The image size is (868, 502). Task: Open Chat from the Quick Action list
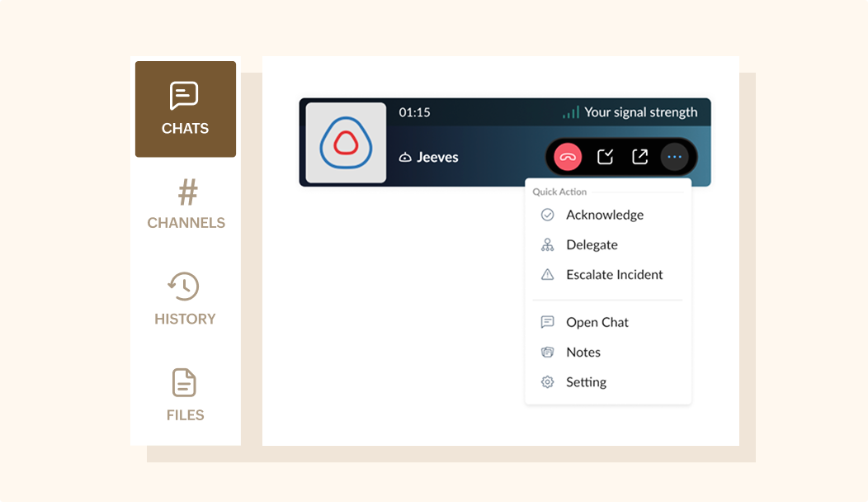pyautogui.click(x=597, y=322)
